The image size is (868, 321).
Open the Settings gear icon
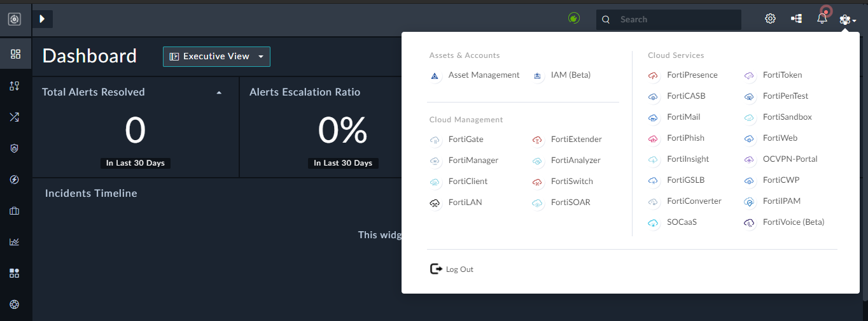tap(770, 18)
